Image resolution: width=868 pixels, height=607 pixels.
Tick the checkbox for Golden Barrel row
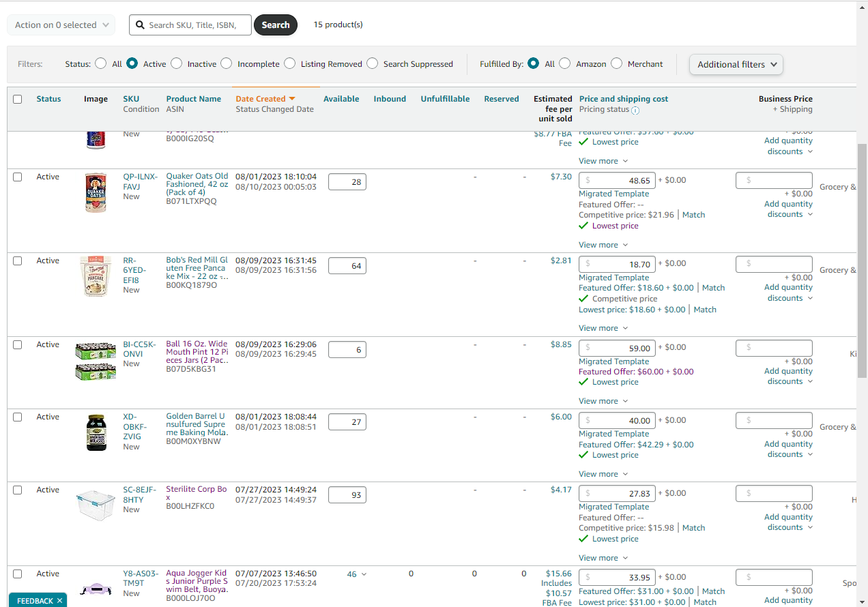pos(18,417)
